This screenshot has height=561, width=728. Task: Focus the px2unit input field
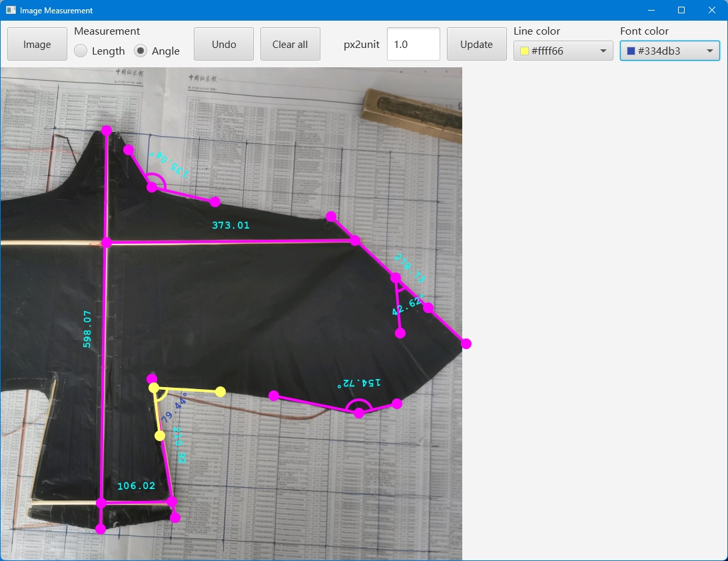coord(413,44)
